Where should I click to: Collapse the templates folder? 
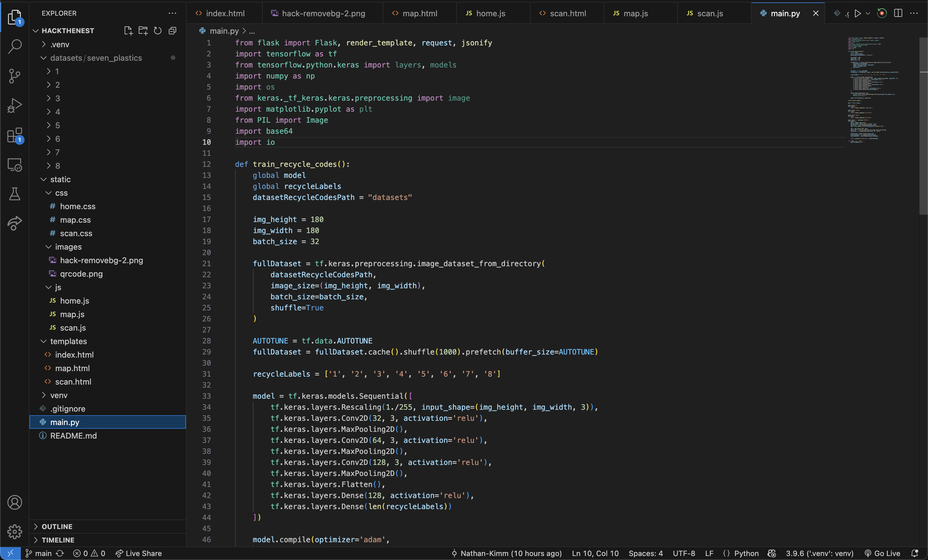click(68, 341)
